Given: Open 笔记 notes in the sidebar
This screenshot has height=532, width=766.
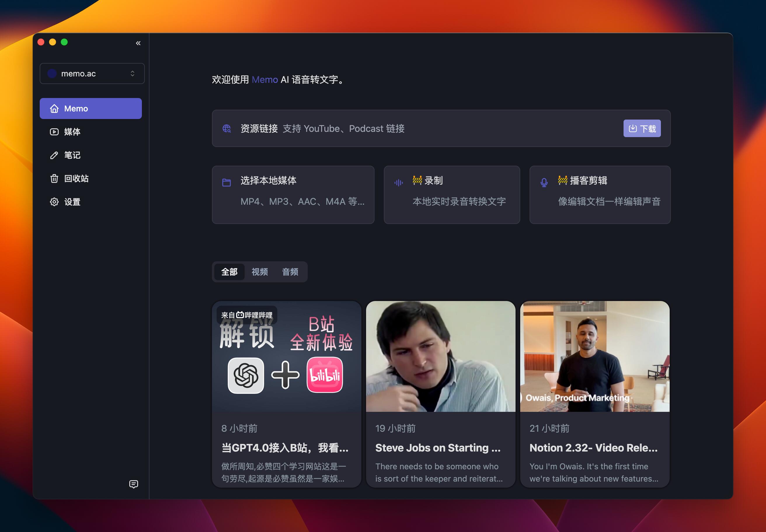Looking at the screenshot, I should click(72, 155).
